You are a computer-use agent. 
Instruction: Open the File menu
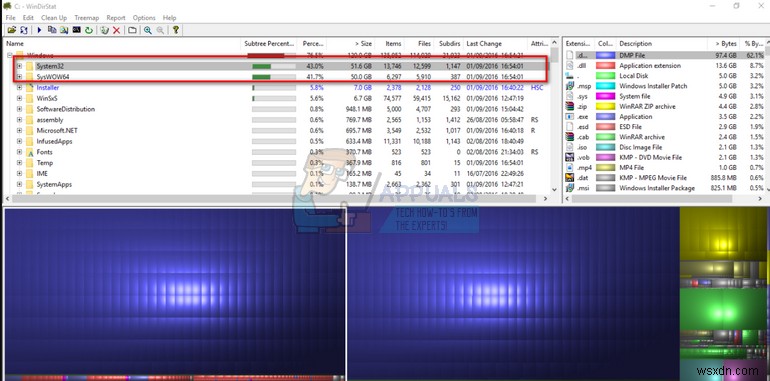pos(10,18)
